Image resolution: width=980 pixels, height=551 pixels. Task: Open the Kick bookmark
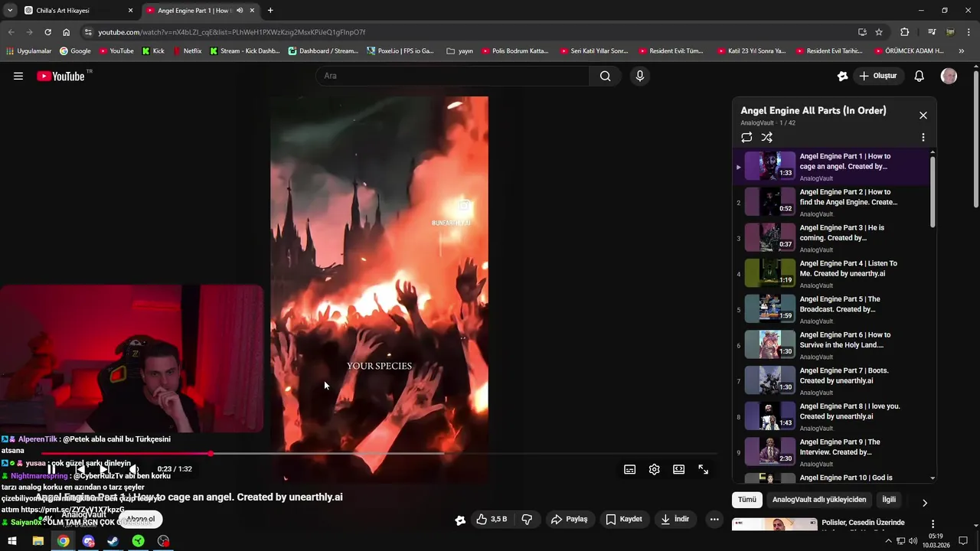[x=153, y=51]
